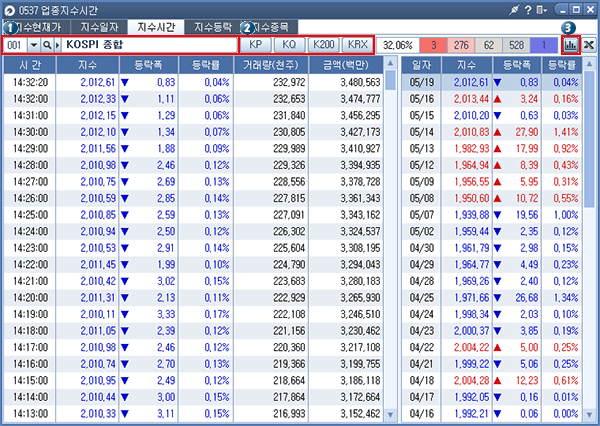This screenshot has height=426, width=600.
Task: Click the KOSPI 종합 index name field
Action: tap(150, 46)
